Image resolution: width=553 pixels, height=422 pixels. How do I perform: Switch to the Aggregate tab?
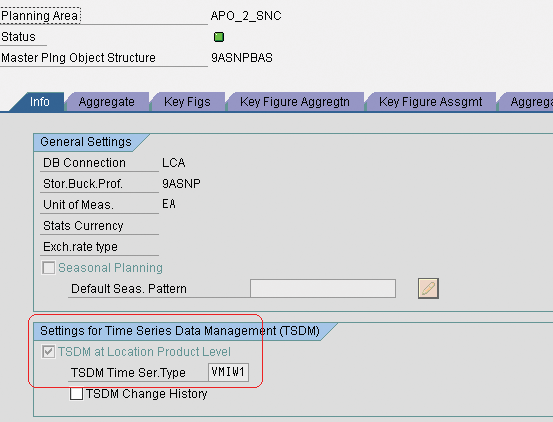[x=107, y=102]
